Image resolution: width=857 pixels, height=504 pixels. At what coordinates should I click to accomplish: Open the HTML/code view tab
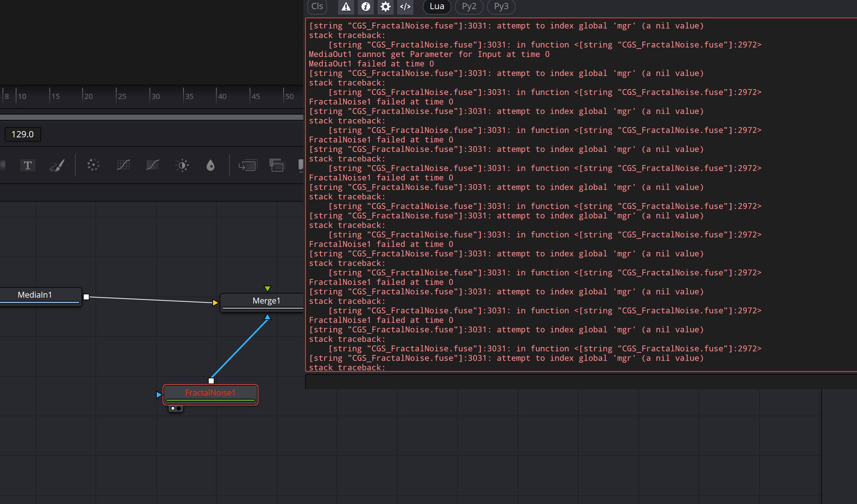406,7
